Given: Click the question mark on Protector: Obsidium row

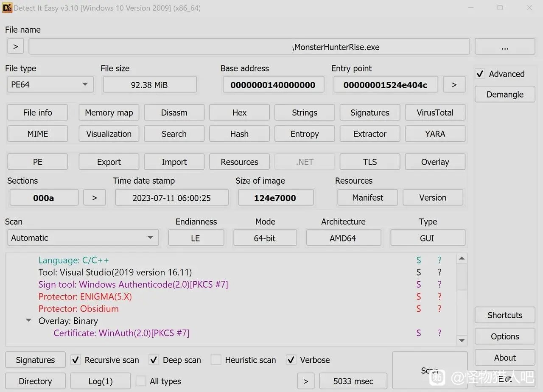Looking at the screenshot, I should tap(439, 309).
